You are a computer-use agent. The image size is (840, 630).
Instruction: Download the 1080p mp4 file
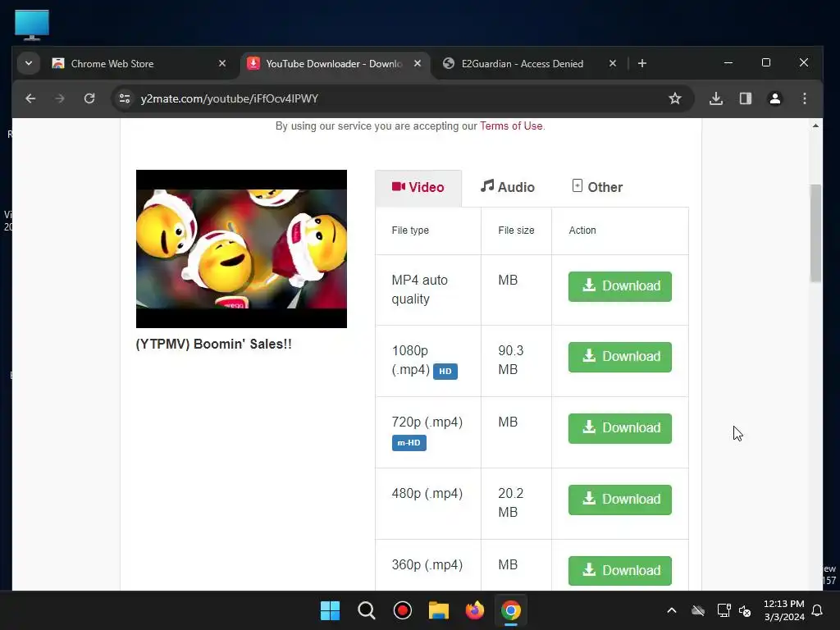(620, 357)
